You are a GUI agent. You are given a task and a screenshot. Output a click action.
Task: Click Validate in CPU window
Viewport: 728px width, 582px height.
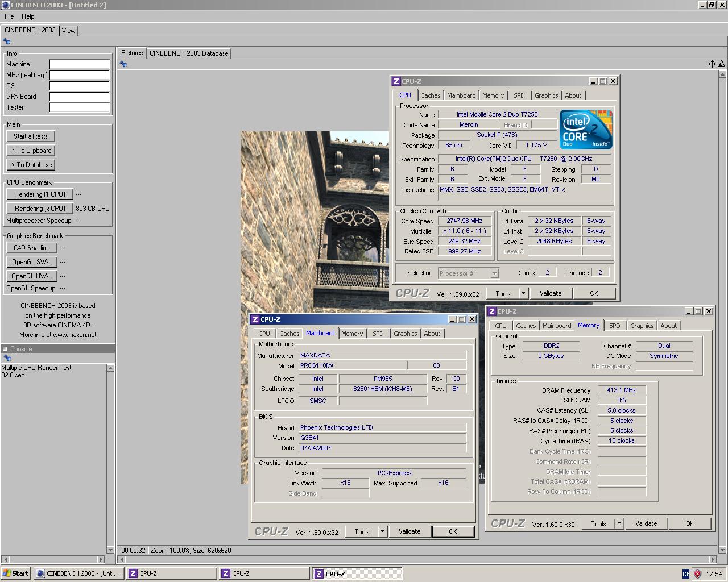(x=551, y=293)
